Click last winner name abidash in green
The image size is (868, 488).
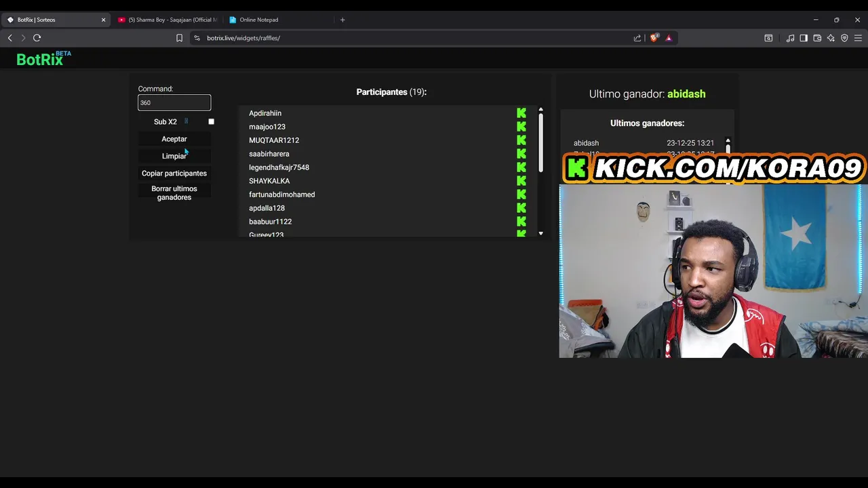click(686, 94)
